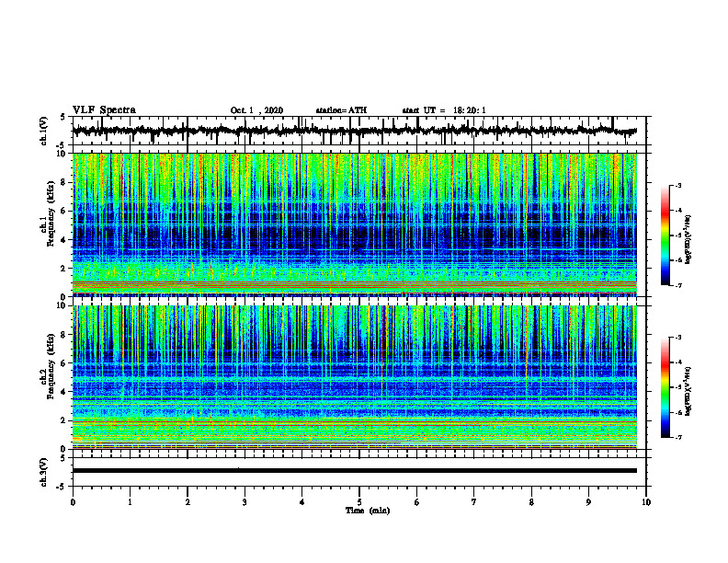This screenshot has width=728, height=563.
Task: Click inside the ch.1 spectrogram panel
Action: click(355, 224)
